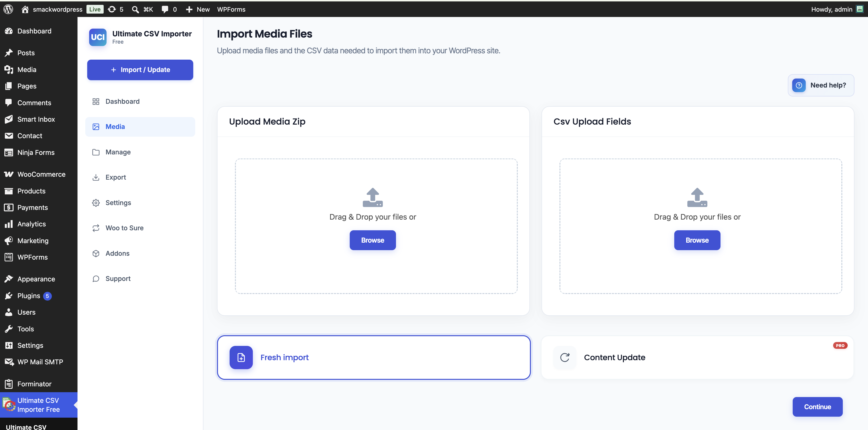
Task: Open the Woo to Sure section
Action: click(140, 228)
